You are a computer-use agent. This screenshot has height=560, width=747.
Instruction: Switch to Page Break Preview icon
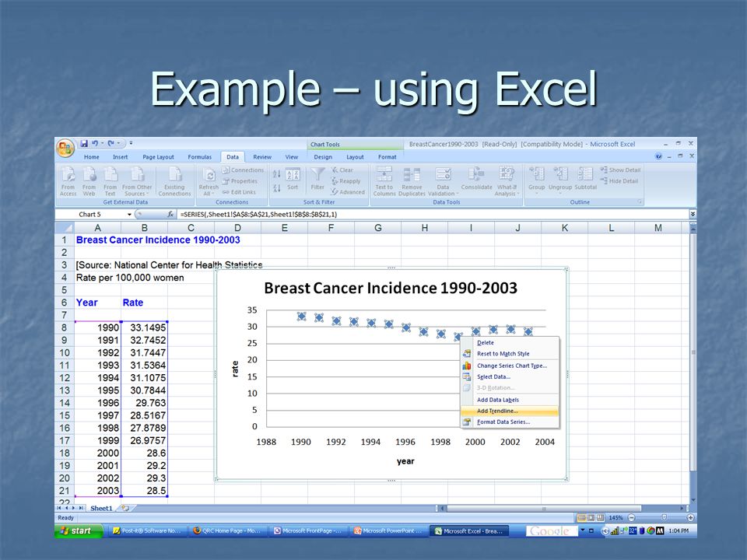pyautogui.click(x=600, y=518)
